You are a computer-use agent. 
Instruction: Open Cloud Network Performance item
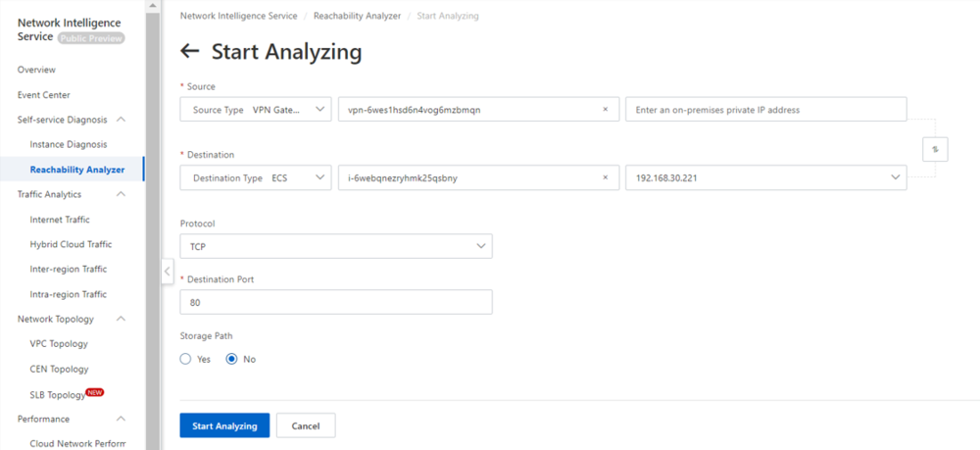pos(77,444)
